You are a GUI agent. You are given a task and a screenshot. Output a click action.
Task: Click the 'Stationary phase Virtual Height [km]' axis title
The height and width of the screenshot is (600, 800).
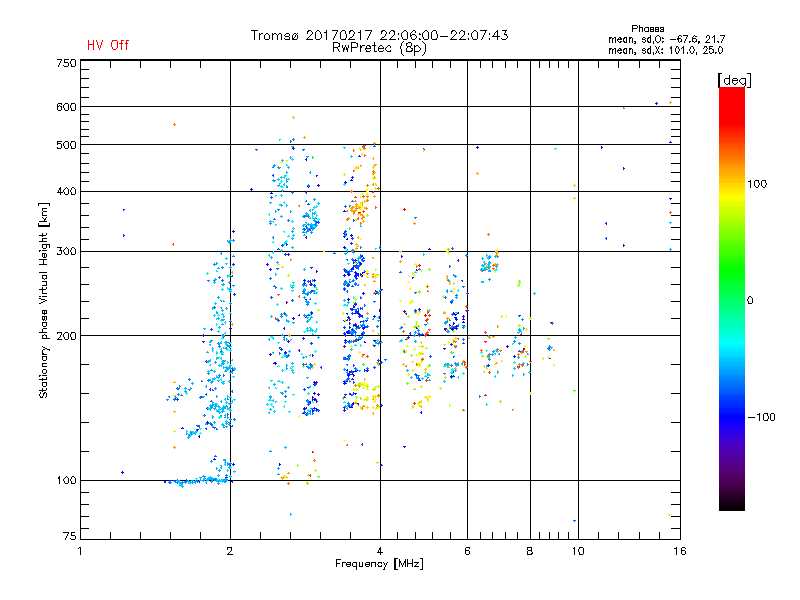click(43, 301)
